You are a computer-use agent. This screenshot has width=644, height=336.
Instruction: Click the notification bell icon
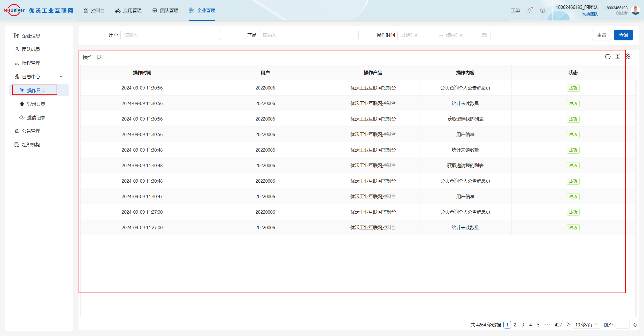point(530,10)
